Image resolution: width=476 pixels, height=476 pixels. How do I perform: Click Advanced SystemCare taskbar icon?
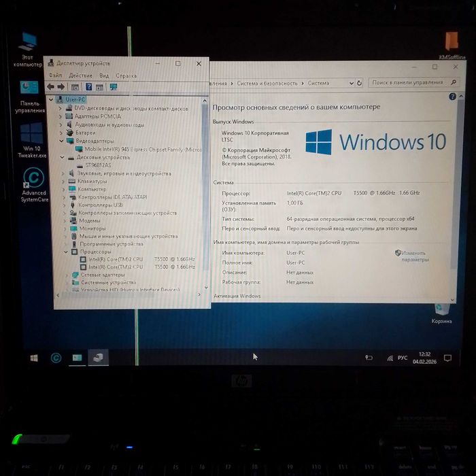click(x=56, y=358)
